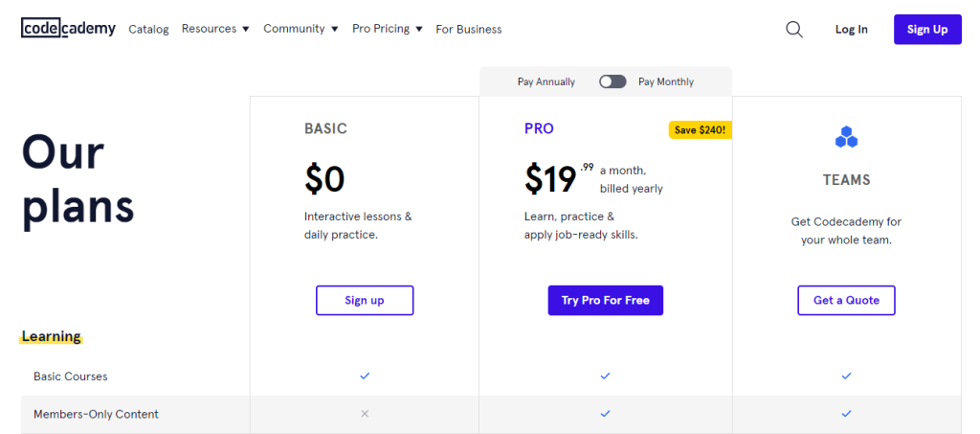Screen dimensions: 980x434
Task: Click the Save $240! yellow badge
Action: pos(700,130)
